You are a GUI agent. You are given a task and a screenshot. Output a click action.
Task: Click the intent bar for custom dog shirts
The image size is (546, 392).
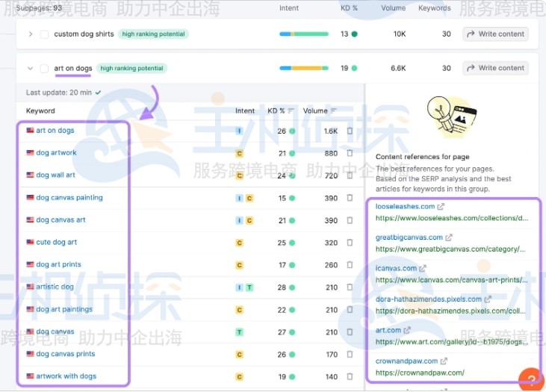304,34
